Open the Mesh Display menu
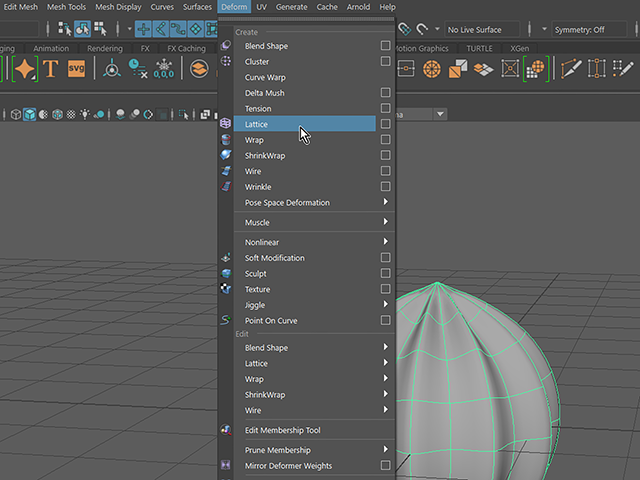Image resolution: width=640 pixels, height=480 pixels. (118, 7)
